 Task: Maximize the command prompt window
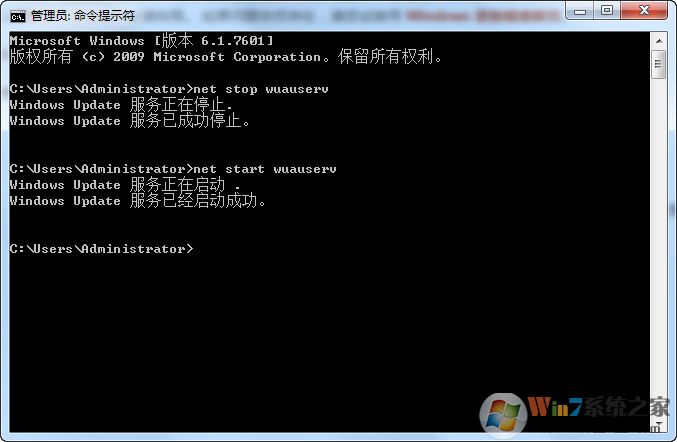(x=607, y=10)
